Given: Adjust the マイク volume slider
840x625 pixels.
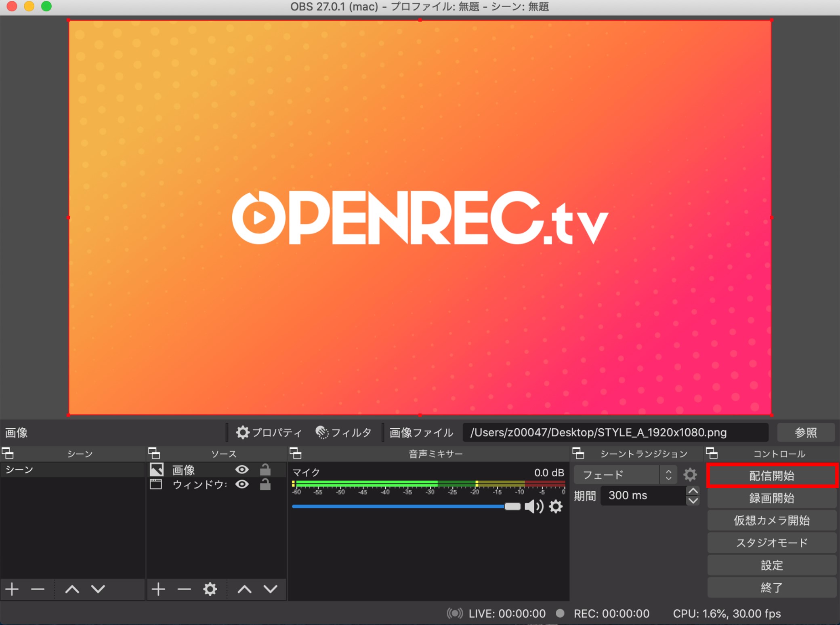Looking at the screenshot, I should pos(406,506).
